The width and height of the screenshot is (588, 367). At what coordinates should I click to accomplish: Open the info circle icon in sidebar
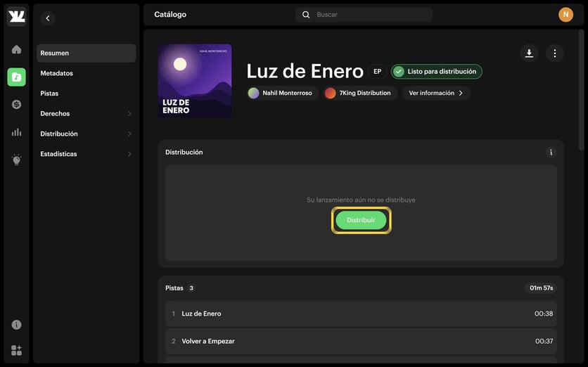[16, 325]
